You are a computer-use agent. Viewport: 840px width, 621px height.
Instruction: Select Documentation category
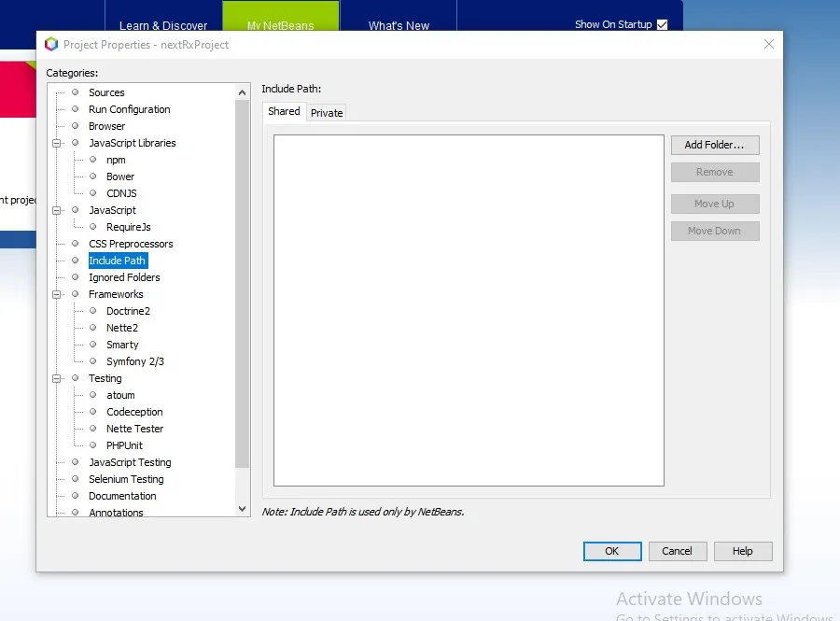(122, 496)
